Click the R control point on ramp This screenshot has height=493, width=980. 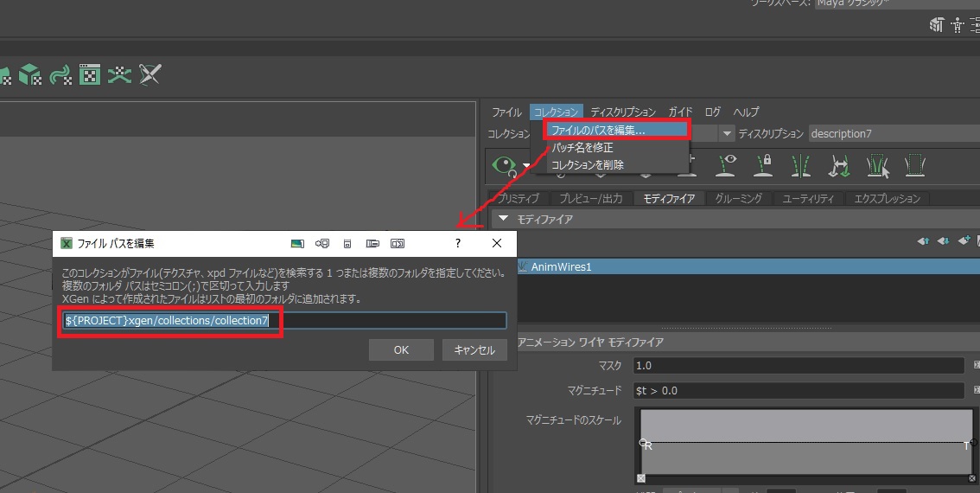click(645, 444)
